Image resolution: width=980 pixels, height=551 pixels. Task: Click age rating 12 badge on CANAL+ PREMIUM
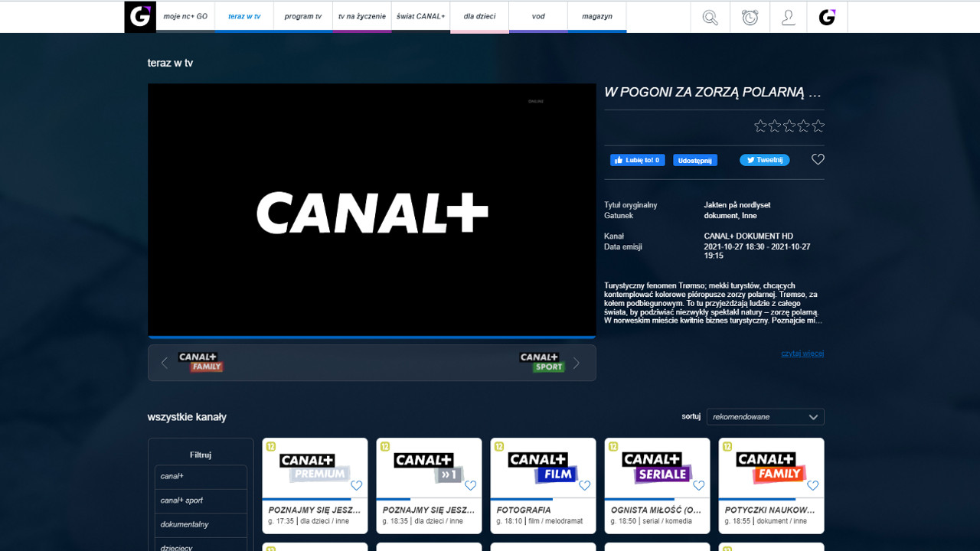[x=270, y=446]
